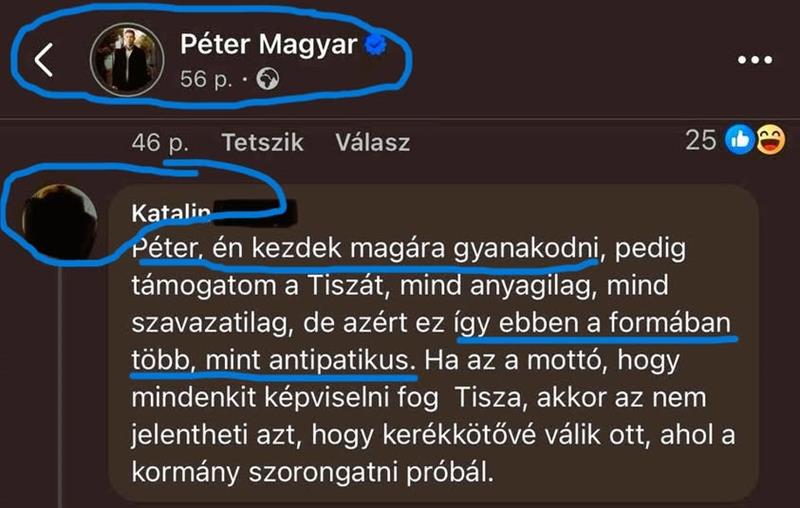Open the post's 56 p. timestamp
The image size is (800, 508).
206,79
